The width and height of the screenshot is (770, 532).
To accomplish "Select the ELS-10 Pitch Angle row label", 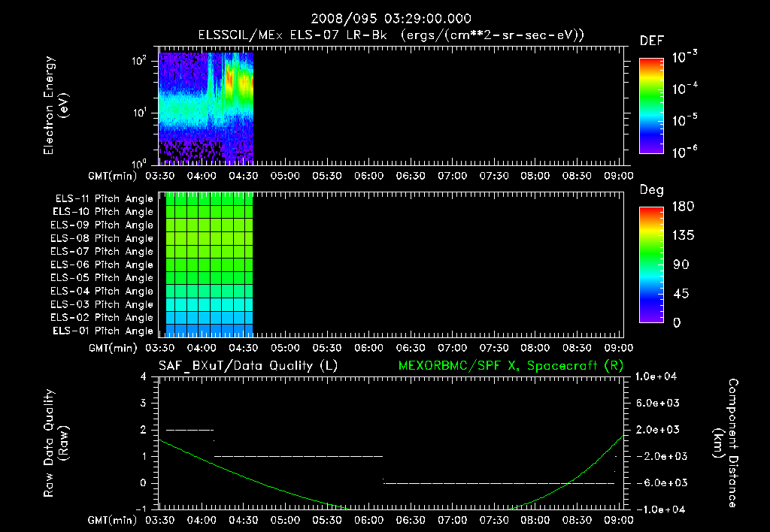I will tap(103, 212).
